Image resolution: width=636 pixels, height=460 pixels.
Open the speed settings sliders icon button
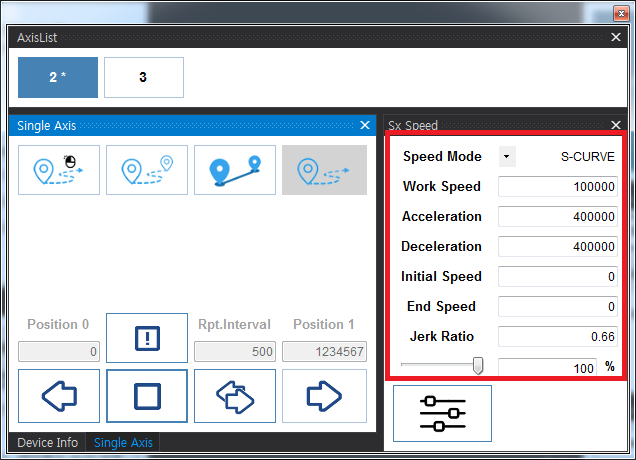[x=442, y=413]
